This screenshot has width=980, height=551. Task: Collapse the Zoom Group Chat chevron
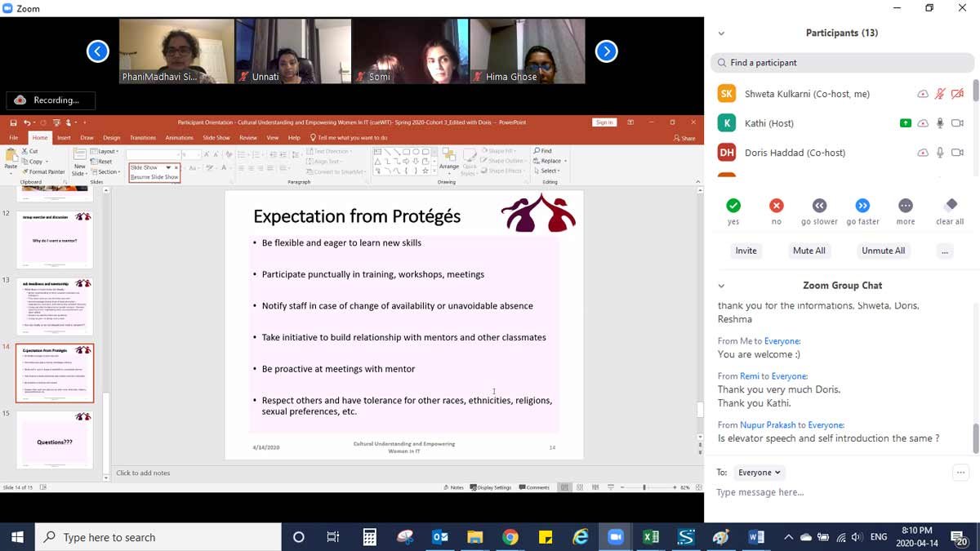[x=721, y=286]
